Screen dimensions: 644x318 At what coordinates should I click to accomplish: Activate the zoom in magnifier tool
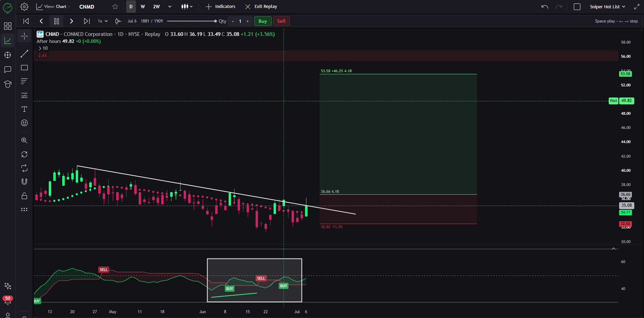pos(24,140)
